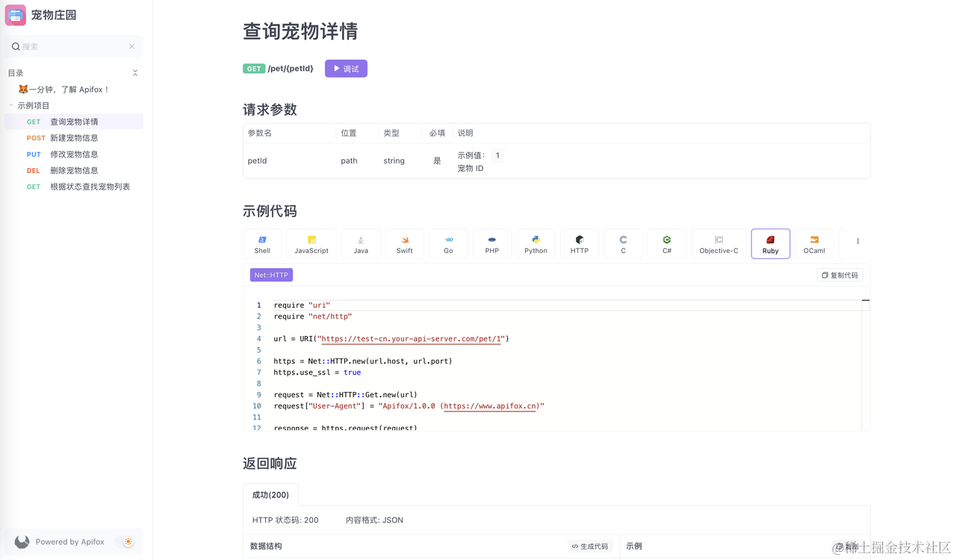This screenshot has width=956, height=560.
Task: Click the search magnifier icon in sidebar
Action: tap(16, 46)
